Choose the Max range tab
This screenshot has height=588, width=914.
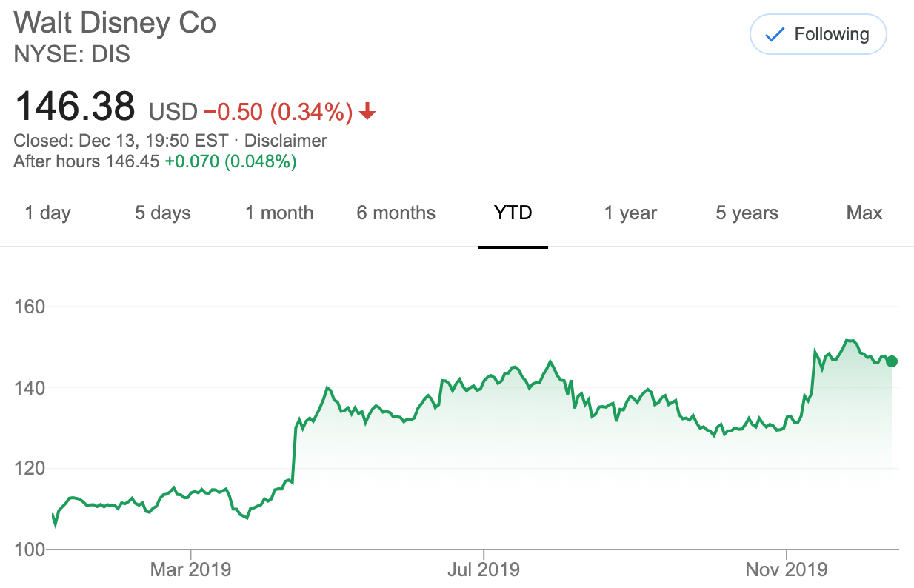(864, 213)
